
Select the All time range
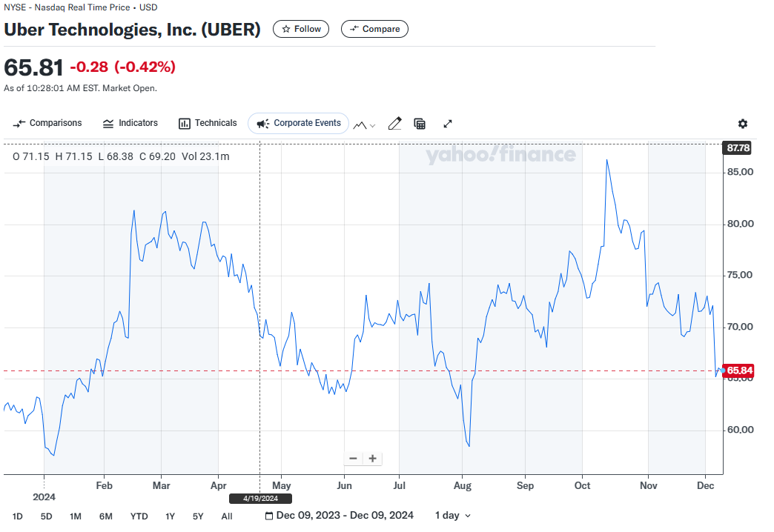pyautogui.click(x=227, y=516)
